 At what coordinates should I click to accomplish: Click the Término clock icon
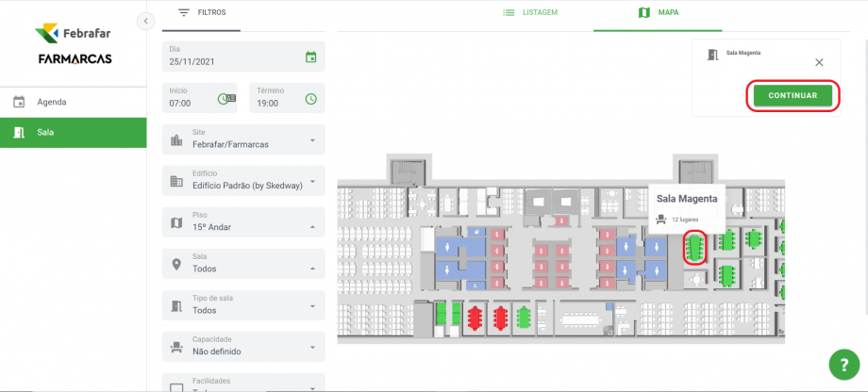click(310, 99)
